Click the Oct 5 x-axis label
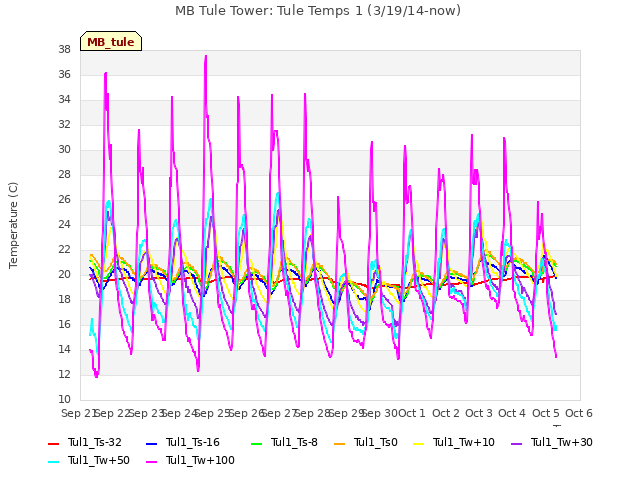 [x=546, y=413]
